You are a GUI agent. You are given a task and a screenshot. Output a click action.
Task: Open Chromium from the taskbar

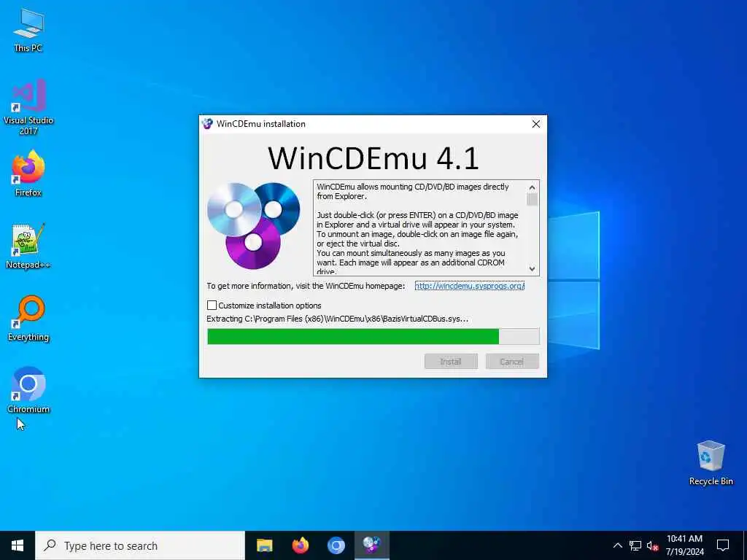coord(336,545)
